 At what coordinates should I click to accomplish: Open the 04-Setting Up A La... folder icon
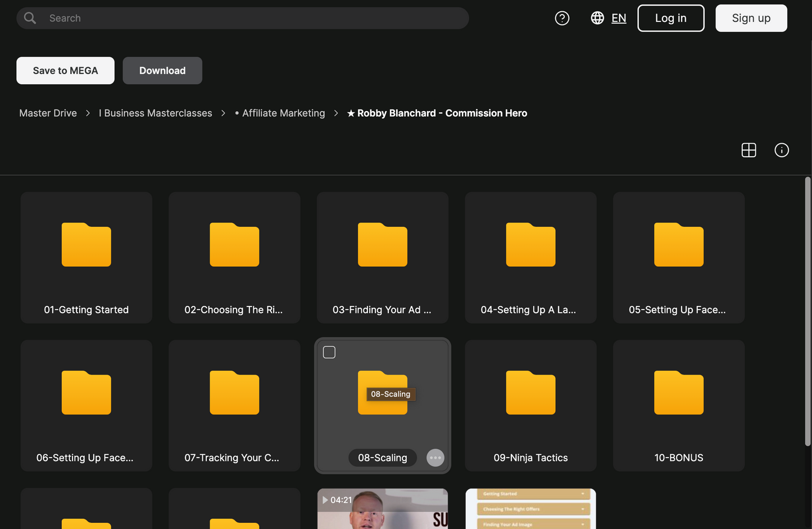(530, 245)
